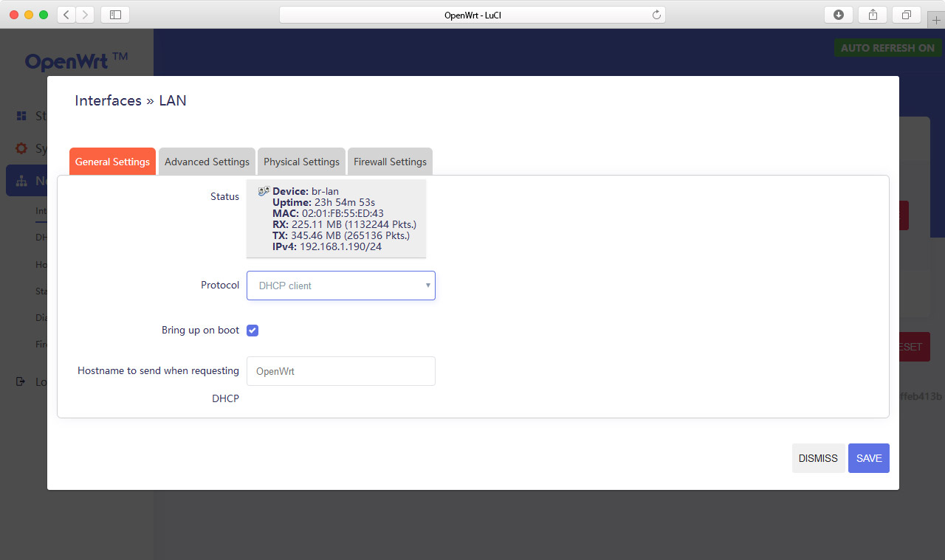Click the br-lan device bridge icon in Status

tap(264, 191)
